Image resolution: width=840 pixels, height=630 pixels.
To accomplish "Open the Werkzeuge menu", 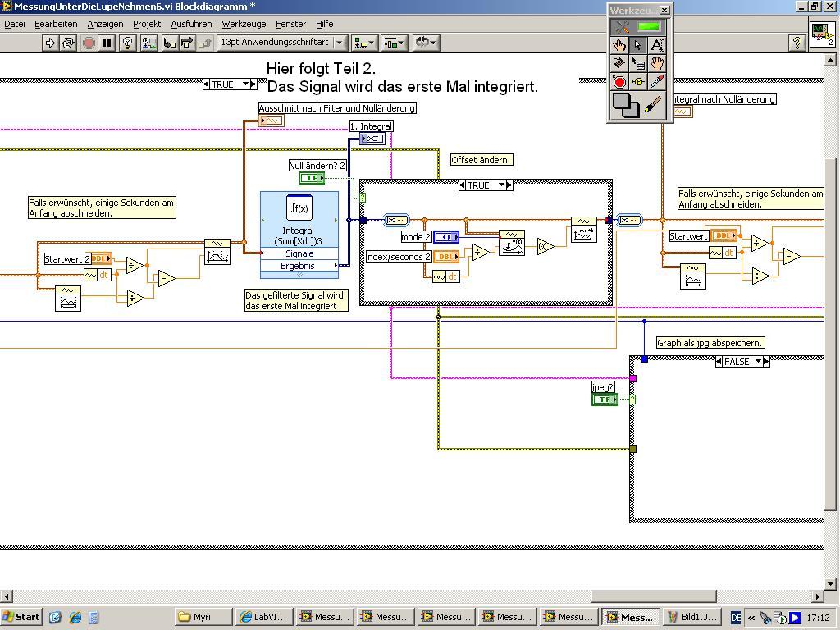I will point(244,24).
